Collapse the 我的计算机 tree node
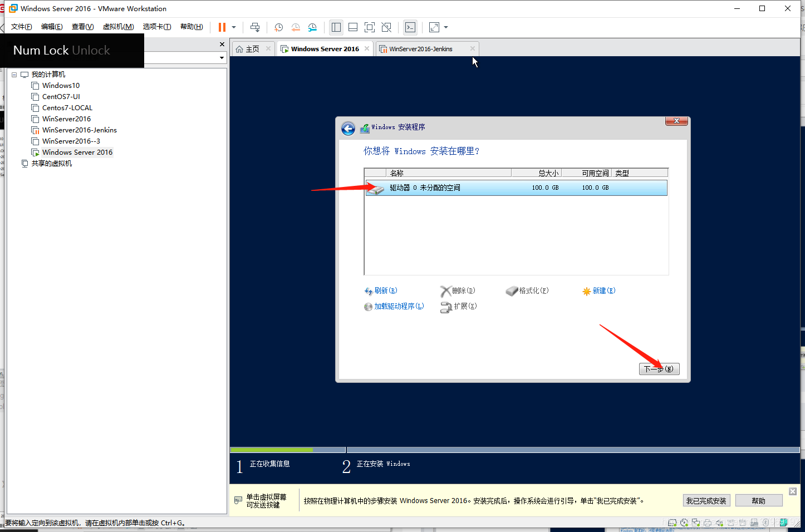The width and height of the screenshot is (805, 532). click(x=14, y=75)
